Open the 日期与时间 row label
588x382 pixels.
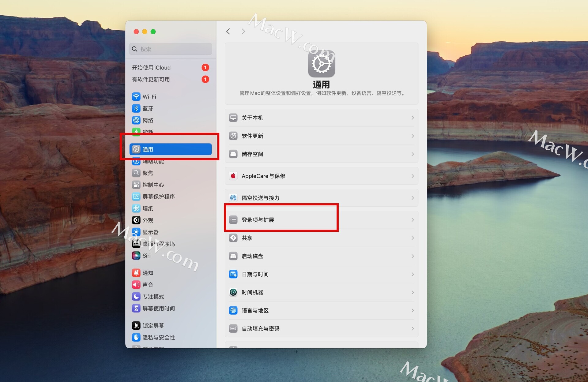[255, 274]
